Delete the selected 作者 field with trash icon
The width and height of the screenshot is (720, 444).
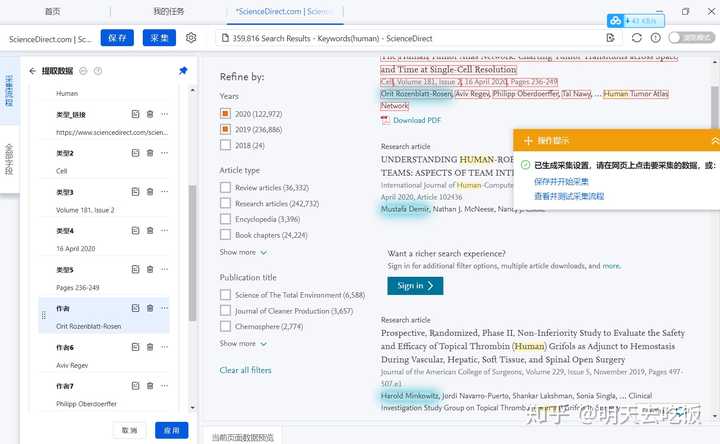[x=150, y=308]
